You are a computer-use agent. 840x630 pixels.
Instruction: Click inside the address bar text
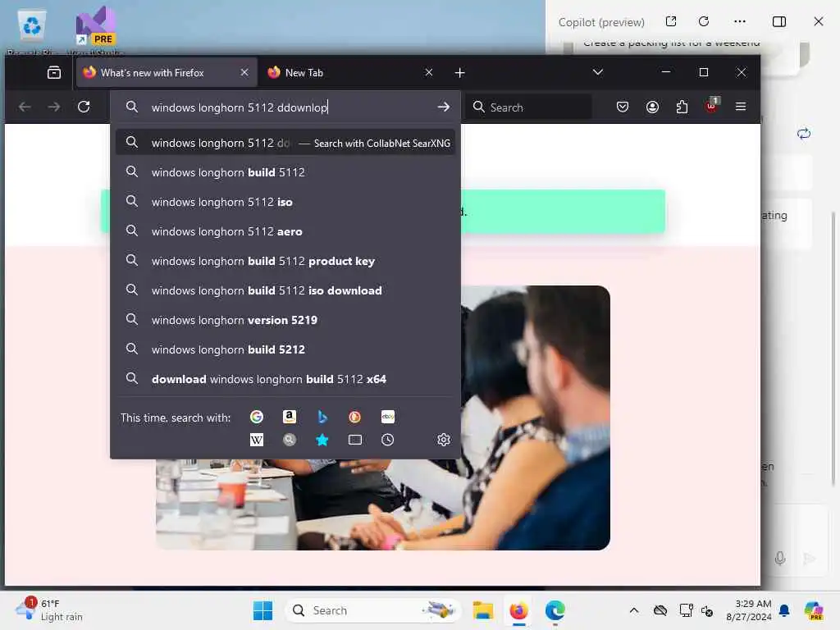[240, 107]
